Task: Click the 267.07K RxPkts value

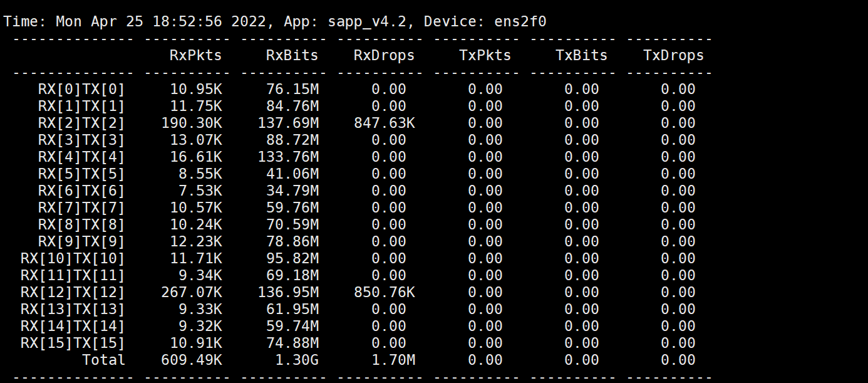Action: point(191,292)
